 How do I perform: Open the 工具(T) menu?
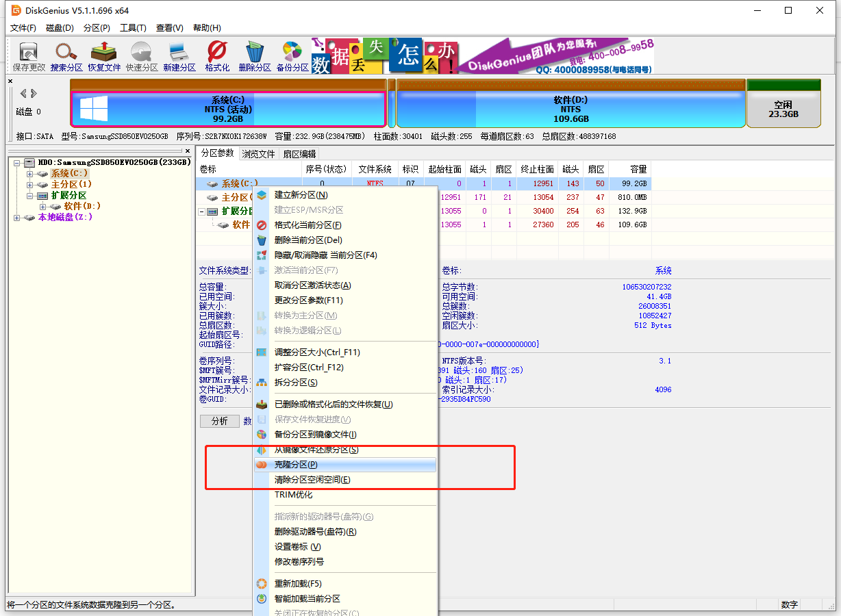(133, 28)
